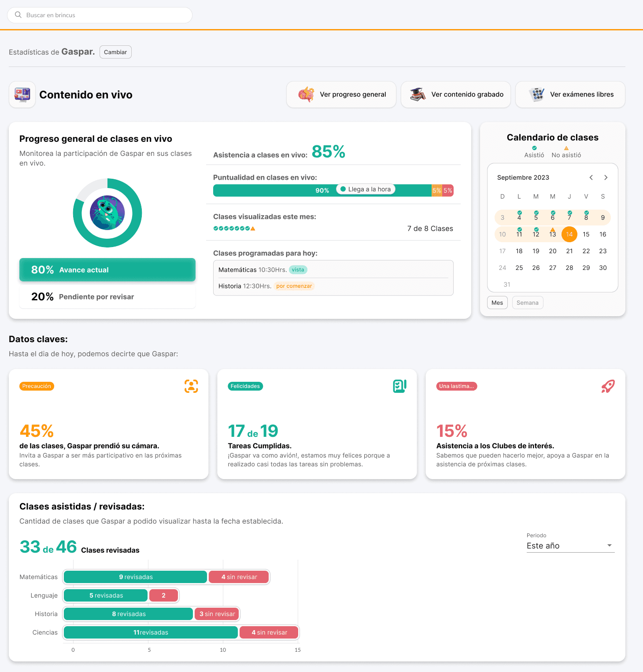Viewport: 643px width, 672px height.
Task: Click the 5 revisadas Lenguaje bar
Action: 106,595
